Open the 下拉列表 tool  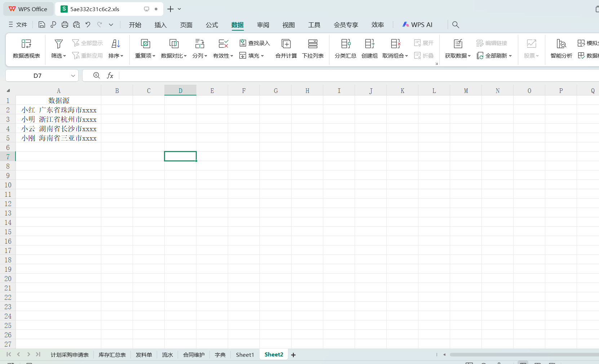(x=312, y=49)
